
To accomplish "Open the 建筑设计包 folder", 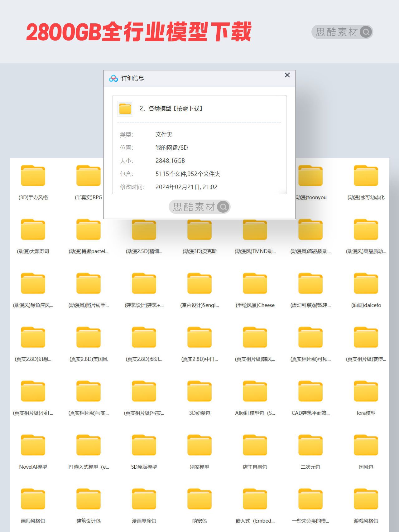I will click(89, 499).
